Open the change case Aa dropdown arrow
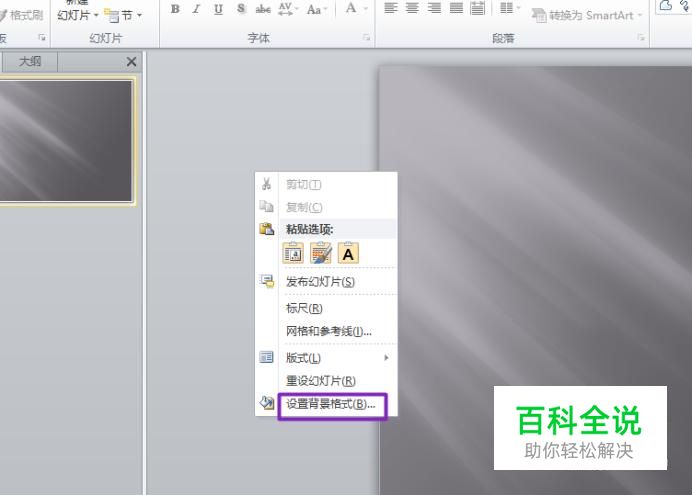 [325, 9]
